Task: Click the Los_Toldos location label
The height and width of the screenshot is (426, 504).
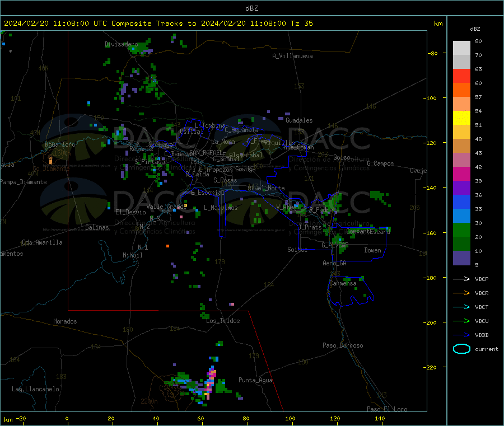Action: [223, 321]
